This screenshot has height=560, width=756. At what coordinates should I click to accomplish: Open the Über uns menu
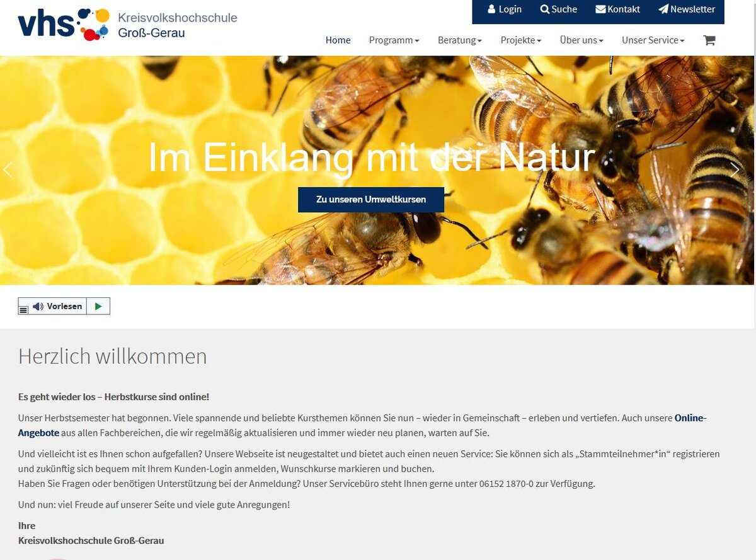581,40
